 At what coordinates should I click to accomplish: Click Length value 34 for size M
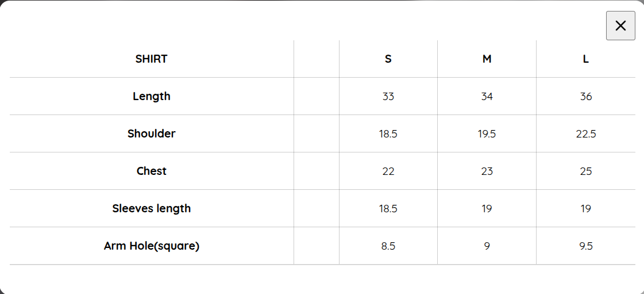point(487,96)
